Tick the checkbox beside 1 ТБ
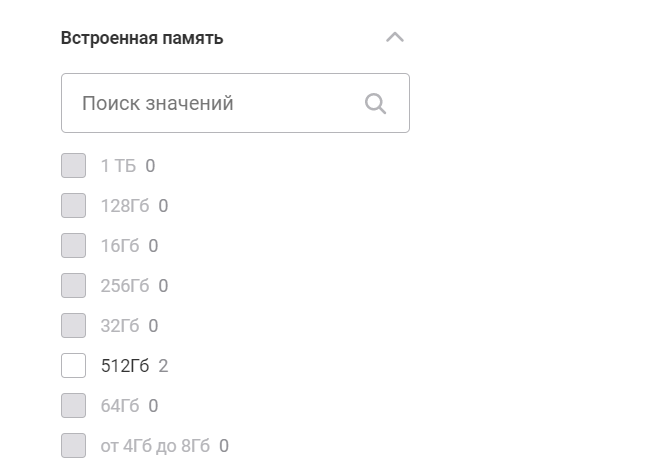649x470 pixels. click(74, 165)
